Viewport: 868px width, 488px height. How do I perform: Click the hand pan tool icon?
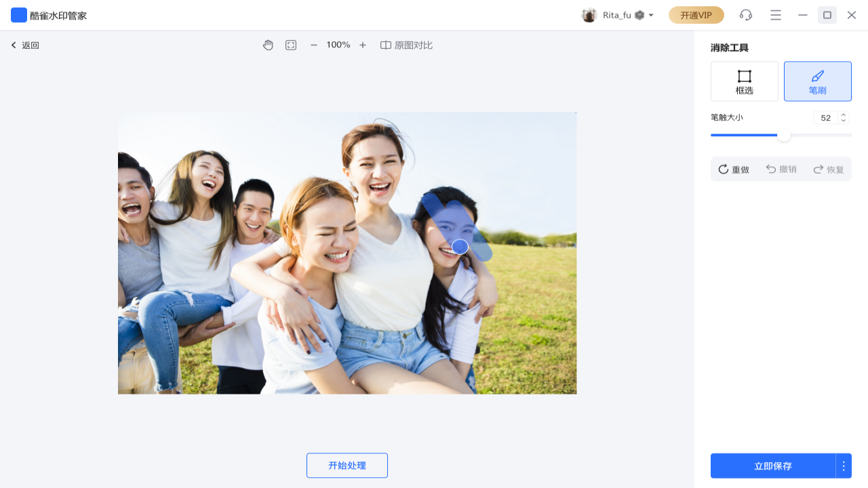pyautogui.click(x=268, y=45)
